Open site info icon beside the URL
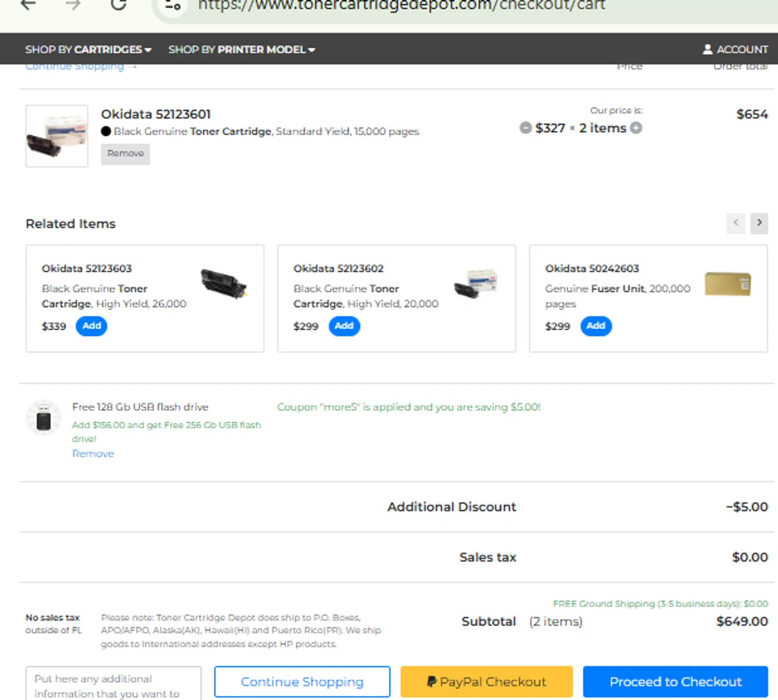The width and height of the screenshot is (778, 700). click(x=172, y=5)
